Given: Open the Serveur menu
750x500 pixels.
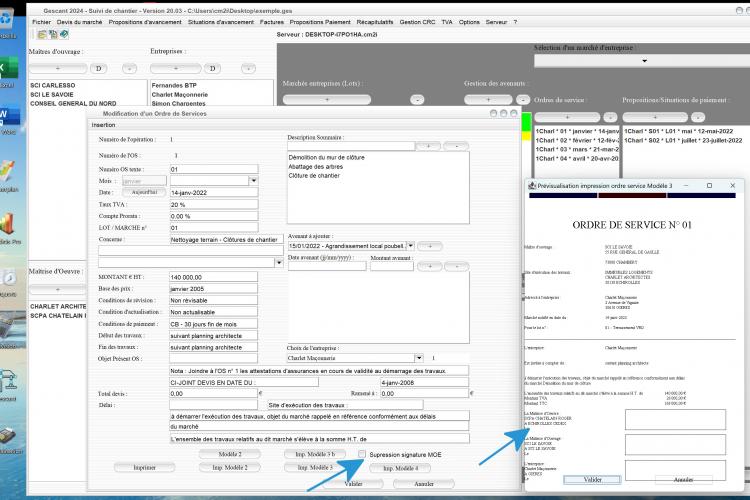Looking at the screenshot, I should pyautogui.click(x=496, y=22).
